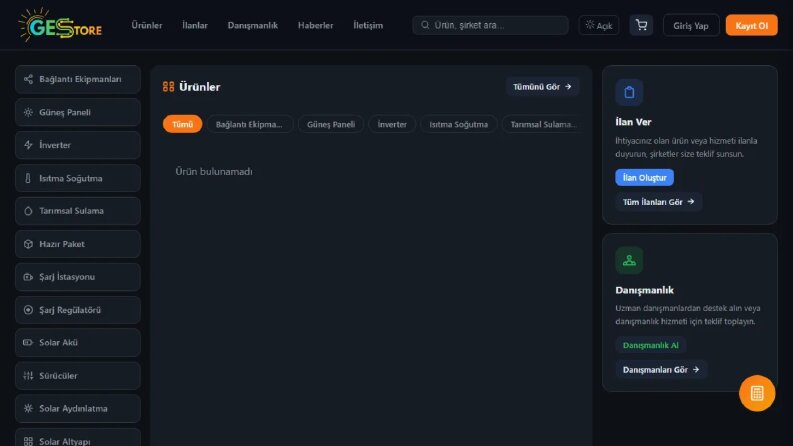Click the floating orange calculator button
This screenshot has height=446, width=793.
(757, 393)
